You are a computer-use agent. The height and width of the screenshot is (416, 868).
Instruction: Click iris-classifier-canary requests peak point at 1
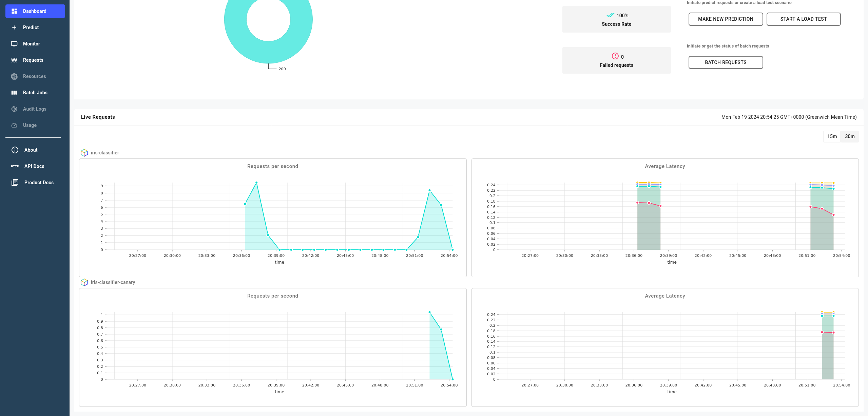429,312
